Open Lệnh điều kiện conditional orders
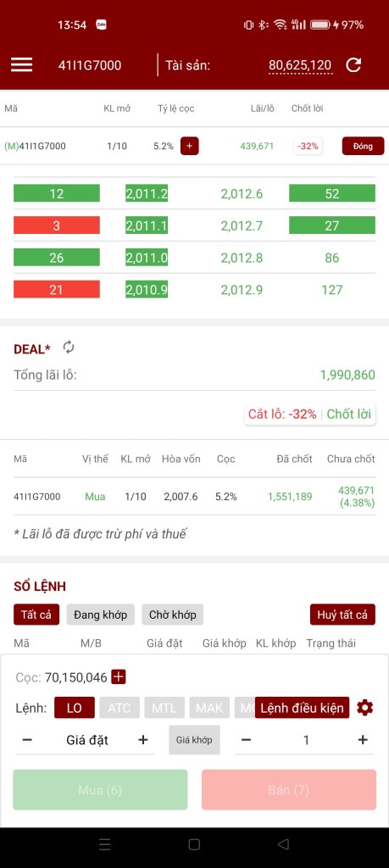 (302, 708)
